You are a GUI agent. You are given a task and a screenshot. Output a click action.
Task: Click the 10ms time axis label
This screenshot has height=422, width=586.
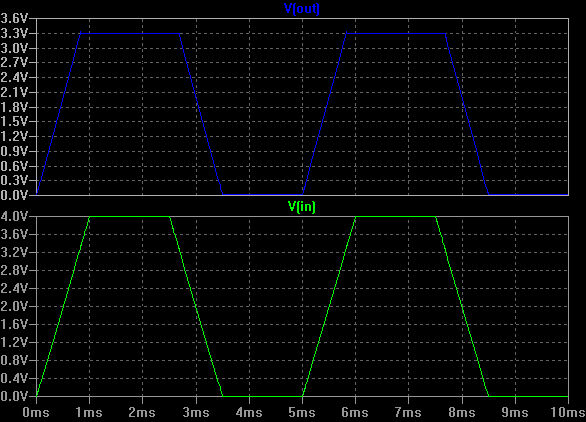pyautogui.click(x=568, y=412)
